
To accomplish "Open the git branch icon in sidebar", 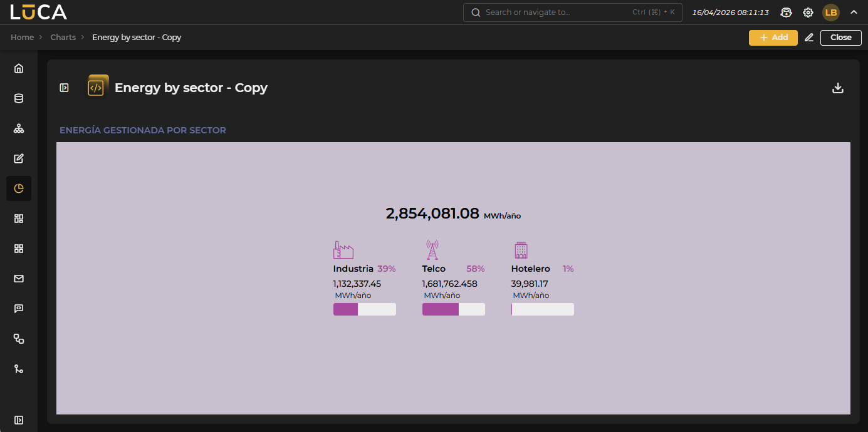I will click(19, 369).
